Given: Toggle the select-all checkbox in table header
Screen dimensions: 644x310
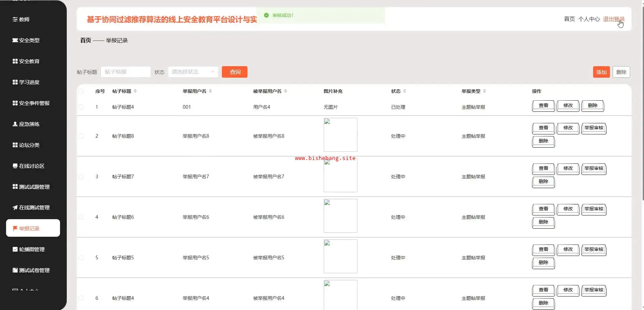Looking at the screenshot, I should [x=81, y=91].
